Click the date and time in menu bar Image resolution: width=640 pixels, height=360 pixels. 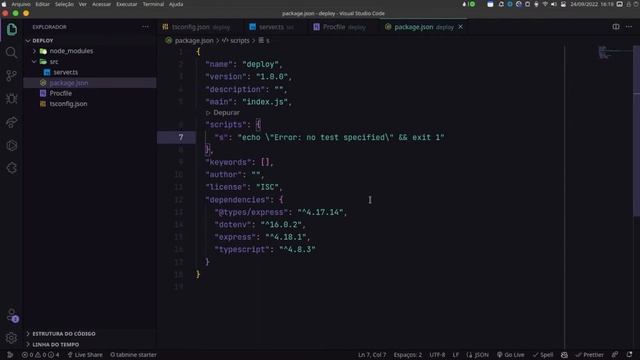click(592, 4)
